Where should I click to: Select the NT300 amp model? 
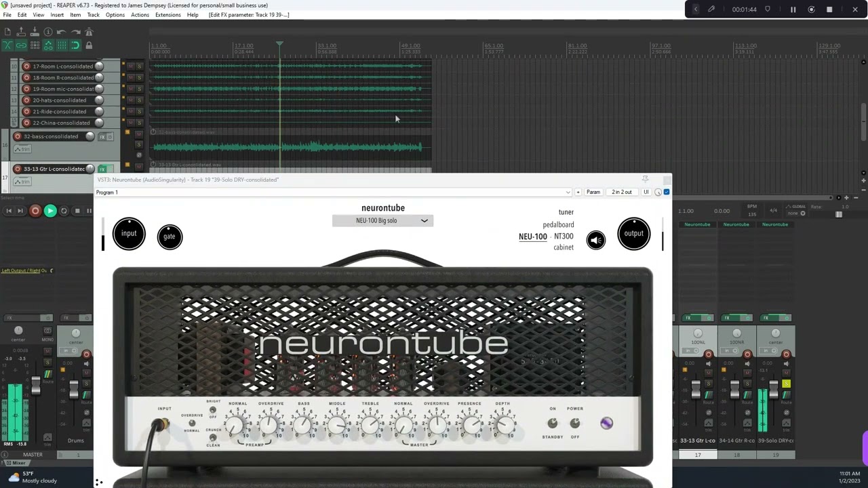pos(564,237)
